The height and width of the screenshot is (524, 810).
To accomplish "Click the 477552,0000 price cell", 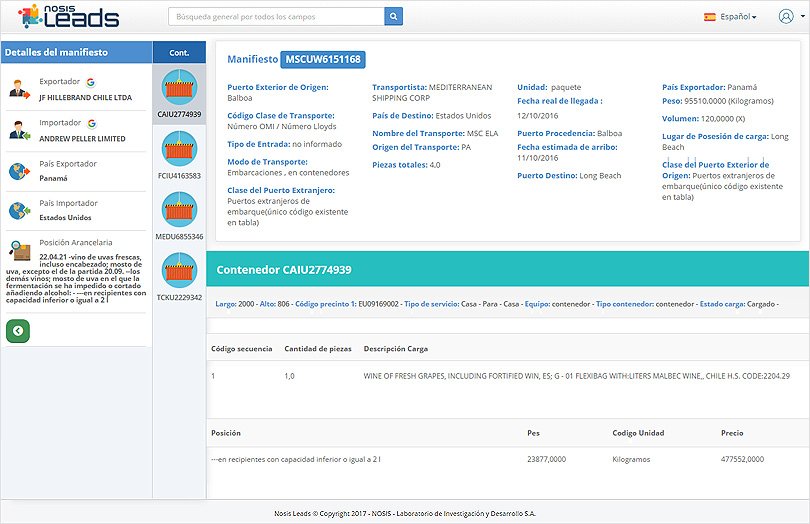I will point(742,459).
